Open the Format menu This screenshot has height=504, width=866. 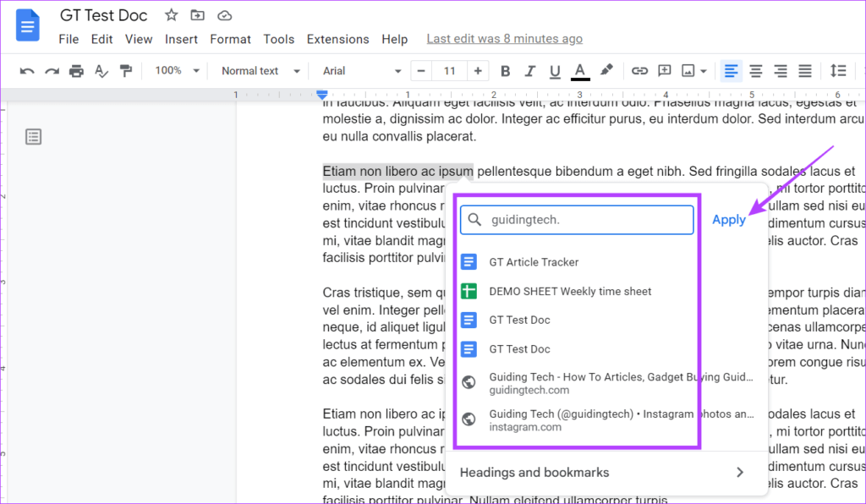[230, 39]
